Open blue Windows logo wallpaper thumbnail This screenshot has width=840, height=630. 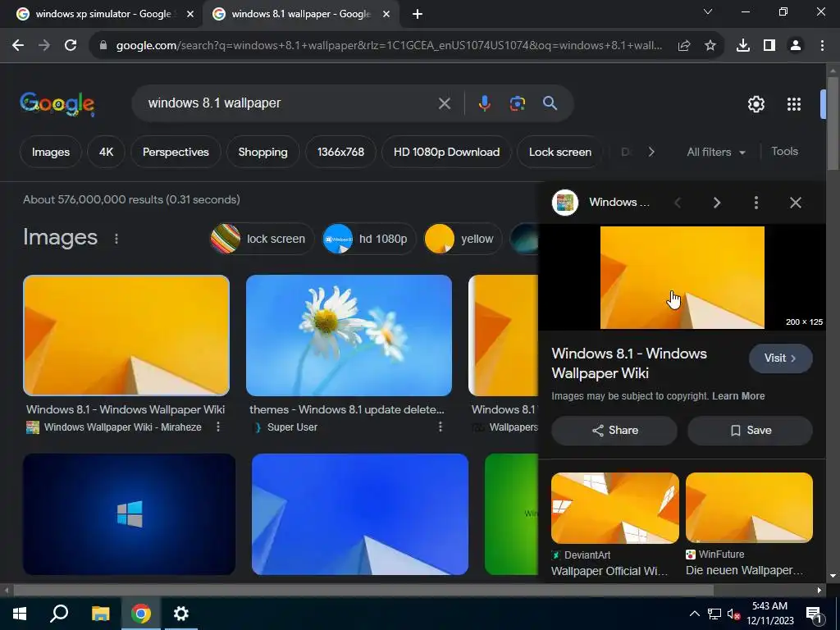tap(129, 514)
